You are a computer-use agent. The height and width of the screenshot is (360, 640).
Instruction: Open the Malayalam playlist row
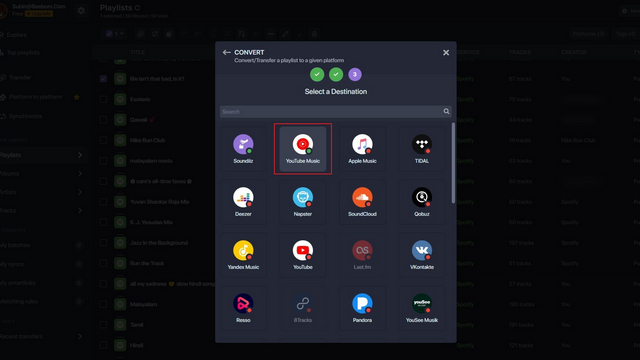[x=143, y=304]
